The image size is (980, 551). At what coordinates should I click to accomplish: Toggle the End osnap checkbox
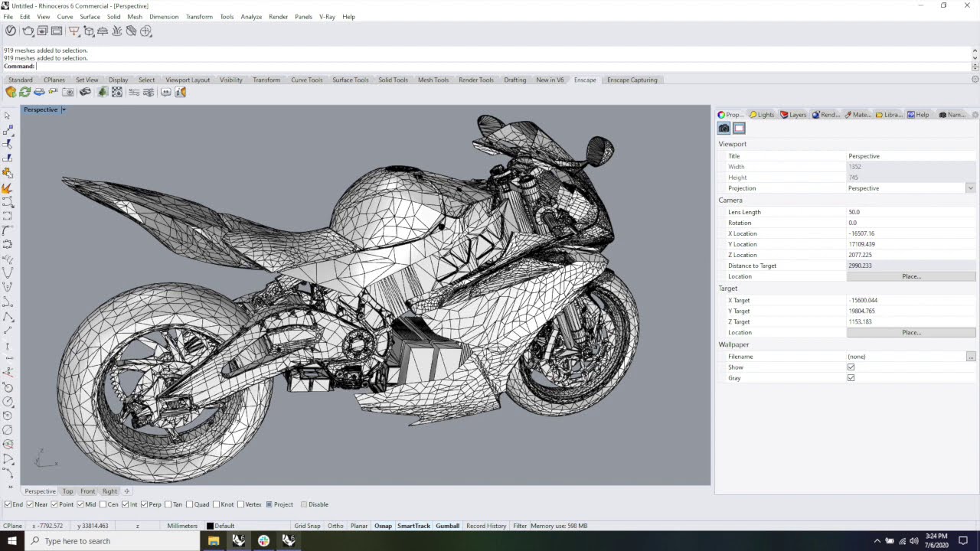[8, 504]
